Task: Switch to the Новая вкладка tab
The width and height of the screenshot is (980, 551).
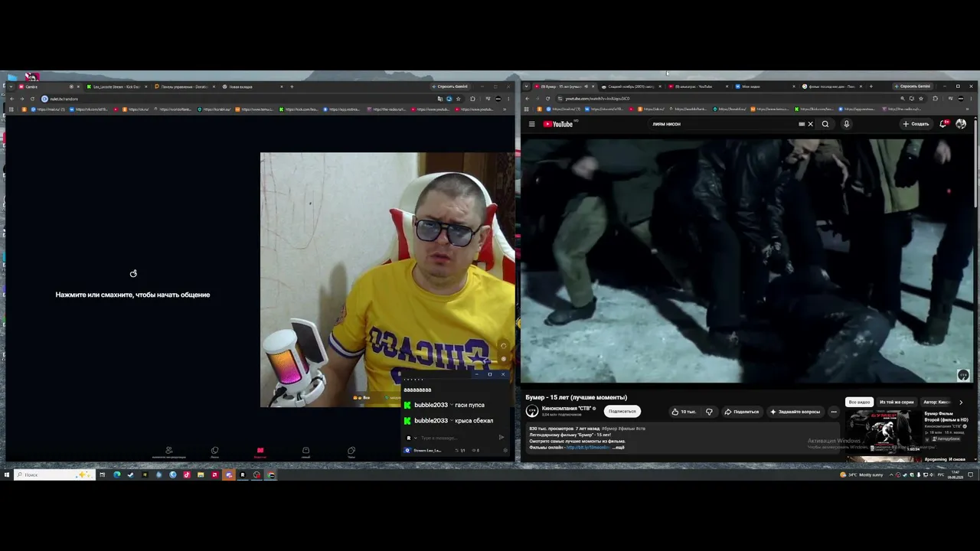Action: point(251,86)
